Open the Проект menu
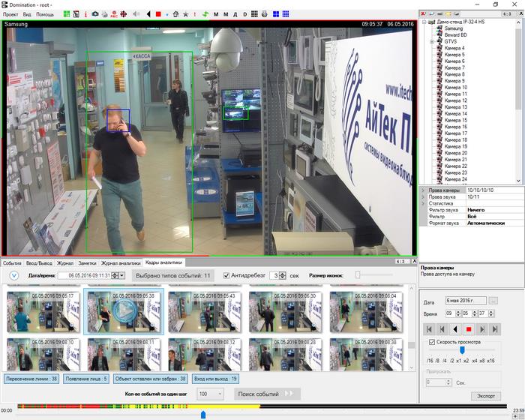 (10, 14)
